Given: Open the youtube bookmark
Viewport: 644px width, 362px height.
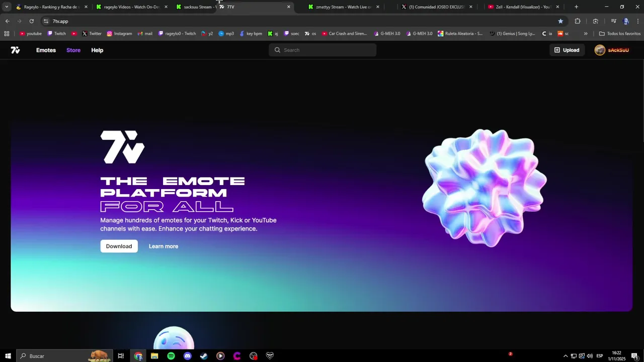Looking at the screenshot, I should (x=31, y=34).
